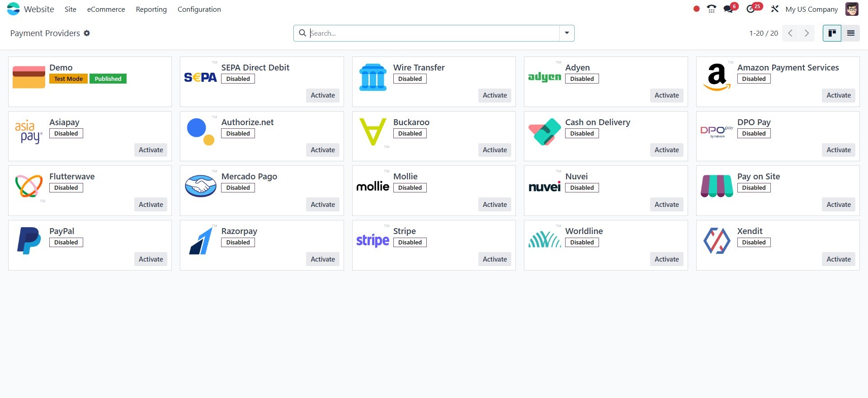The height and width of the screenshot is (398, 868).
Task: Click the Website app name
Action: pyautogui.click(x=39, y=9)
